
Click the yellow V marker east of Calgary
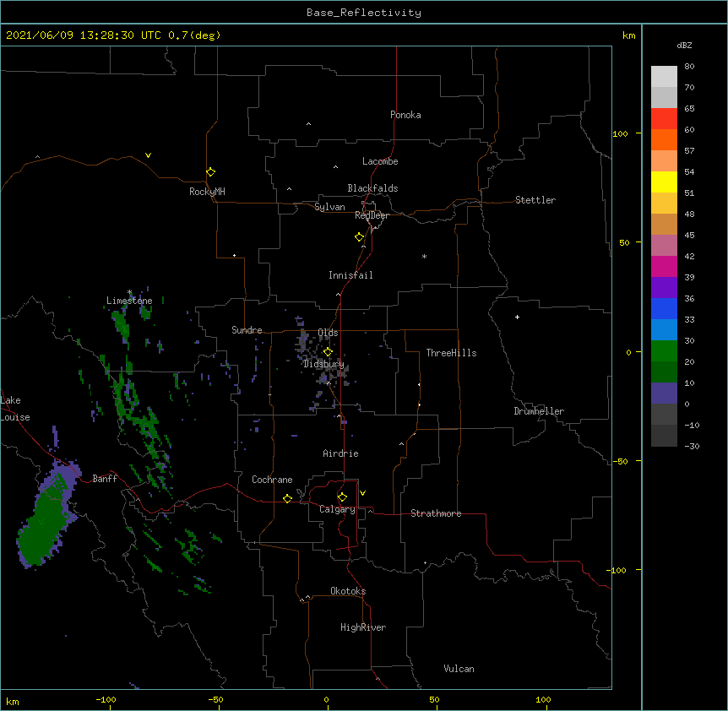click(x=362, y=493)
